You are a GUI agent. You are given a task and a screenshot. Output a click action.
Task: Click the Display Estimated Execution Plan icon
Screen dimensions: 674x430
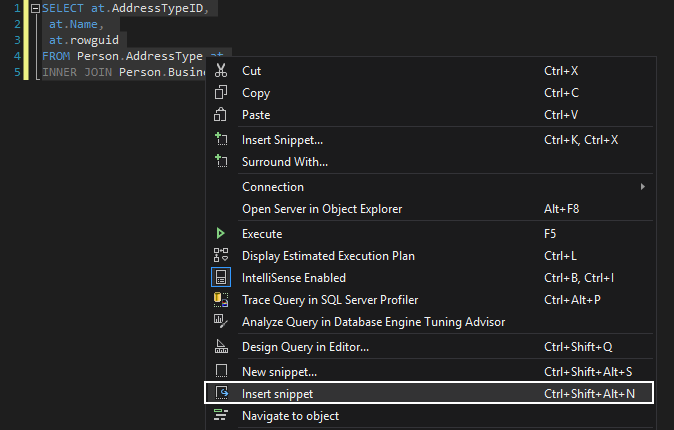tap(222, 255)
